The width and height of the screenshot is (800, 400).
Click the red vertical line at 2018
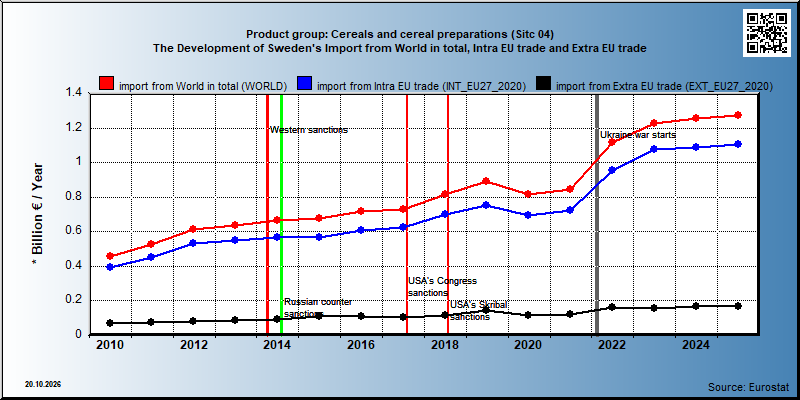tap(448, 214)
